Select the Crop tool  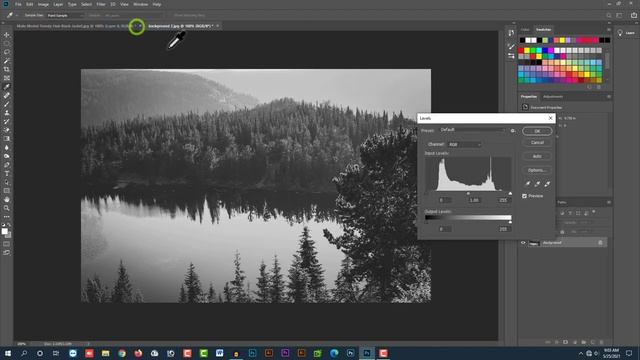pyautogui.click(x=7, y=69)
